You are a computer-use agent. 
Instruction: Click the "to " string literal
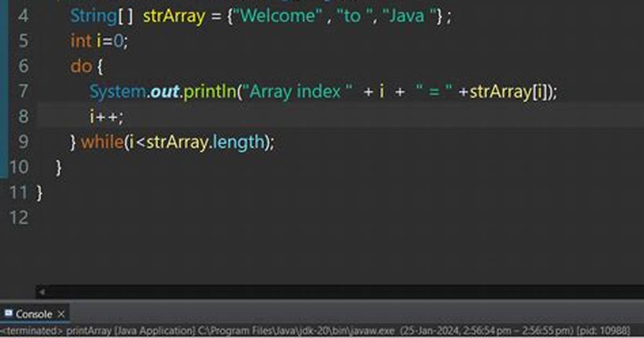coord(354,16)
